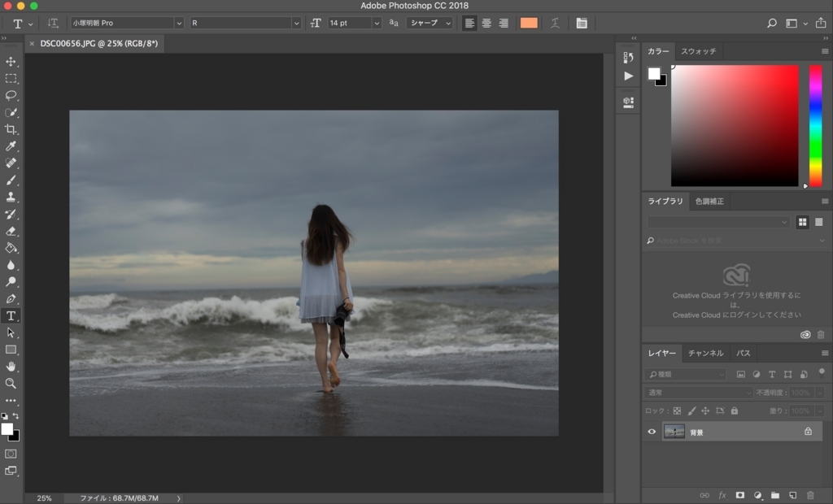The image size is (833, 504).
Task: Toggle right text alignment
Action: click(504, 23)
